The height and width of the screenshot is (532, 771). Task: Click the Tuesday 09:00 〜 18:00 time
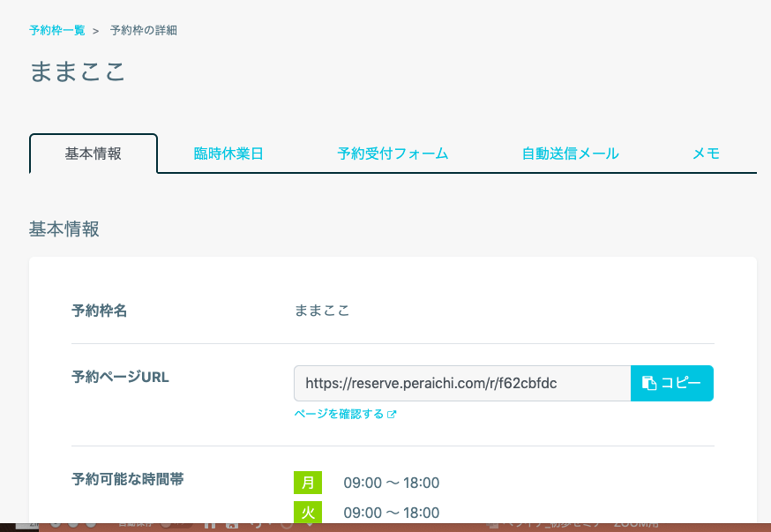click(x=392, y=513)
